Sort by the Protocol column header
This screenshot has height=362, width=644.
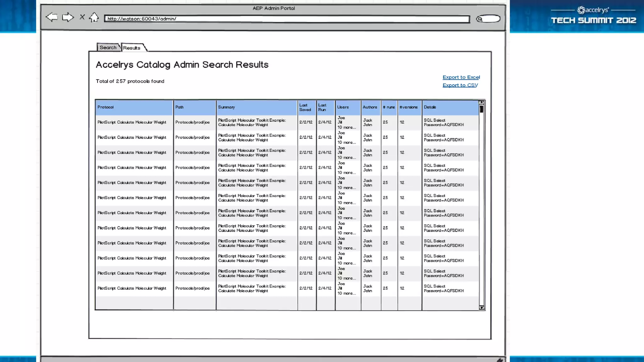tap(106, 107)
